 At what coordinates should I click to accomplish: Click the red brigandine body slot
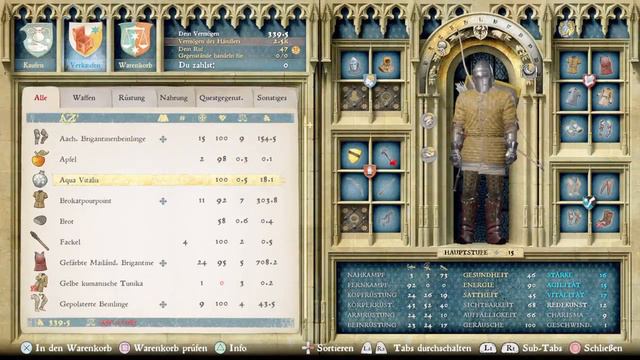(x=606, y=65)
